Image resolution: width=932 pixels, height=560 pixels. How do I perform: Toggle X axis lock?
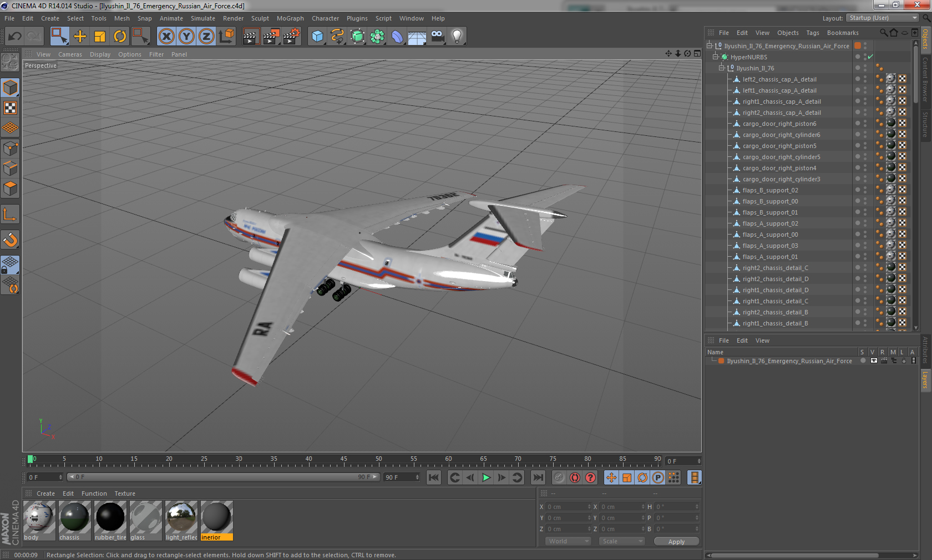tap(166, 37)
